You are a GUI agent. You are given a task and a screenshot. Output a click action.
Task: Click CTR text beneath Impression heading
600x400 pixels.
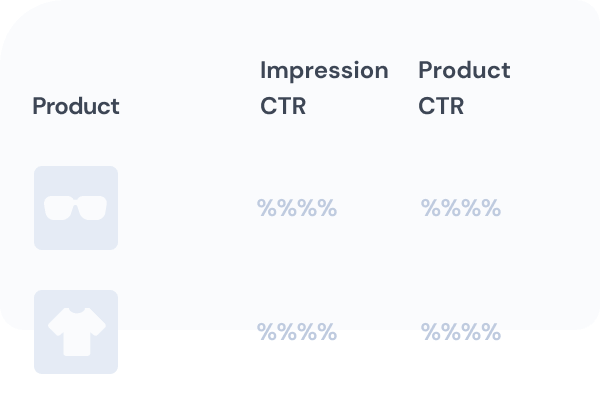(x=283, y=106)
